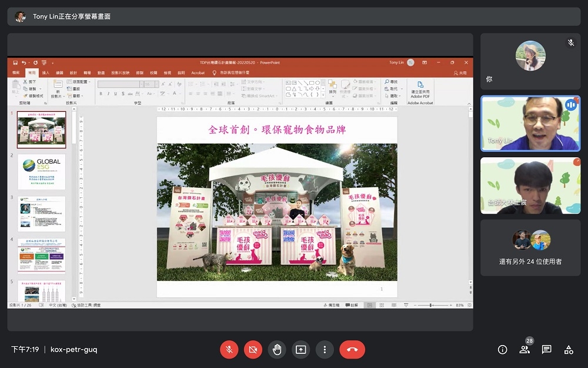Toggle Italic formatting in font group

[108, 94]
